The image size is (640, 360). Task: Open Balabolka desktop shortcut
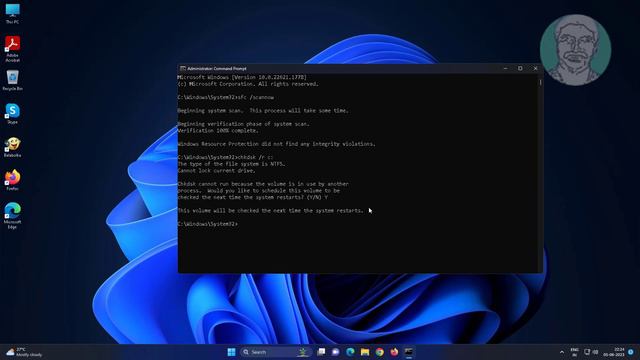point(12,147)
